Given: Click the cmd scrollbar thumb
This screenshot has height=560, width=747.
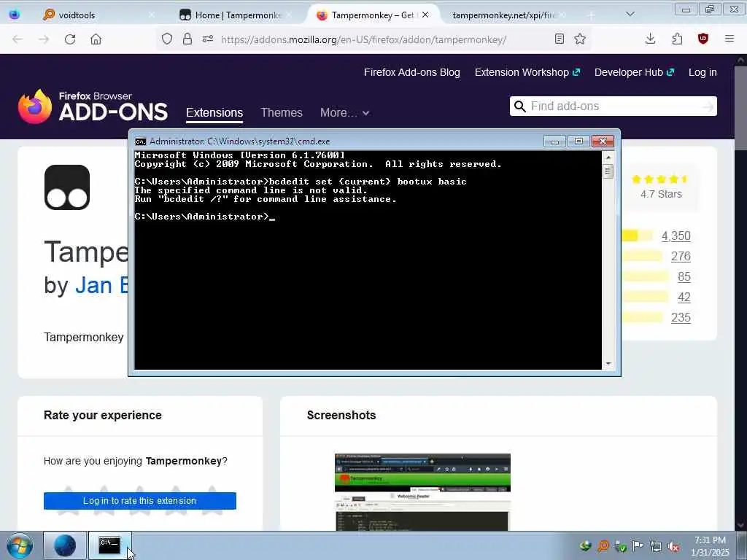Looking at the screenshot, I should (x=608, y=171).
